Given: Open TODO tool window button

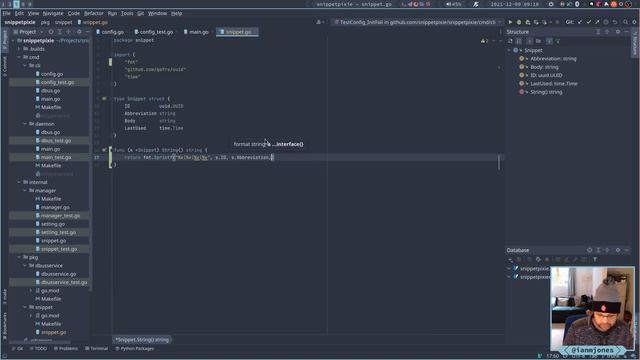Looking at the screenshot, I should [38, 349].
